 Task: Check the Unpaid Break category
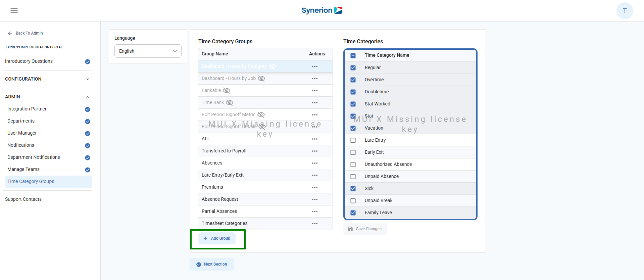(353, 201)
